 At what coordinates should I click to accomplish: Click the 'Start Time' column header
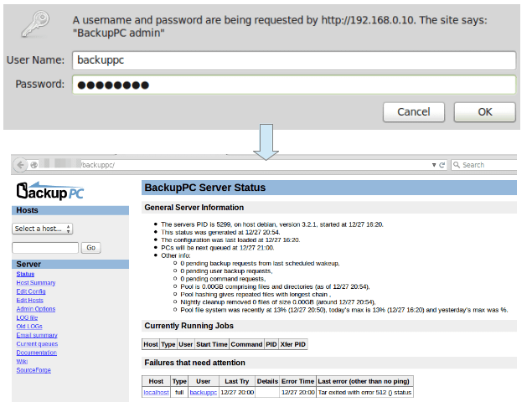(212, 344)
